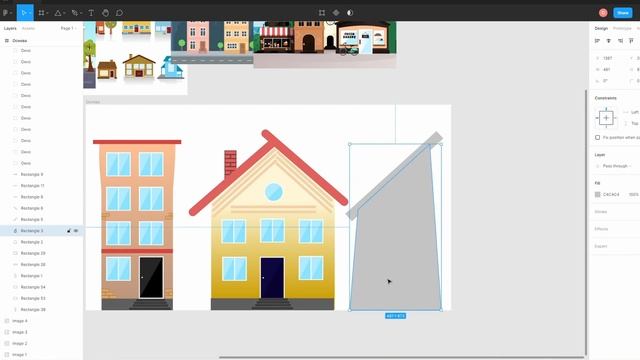
Task: Click the Align right icon
Action: [620, 41]
